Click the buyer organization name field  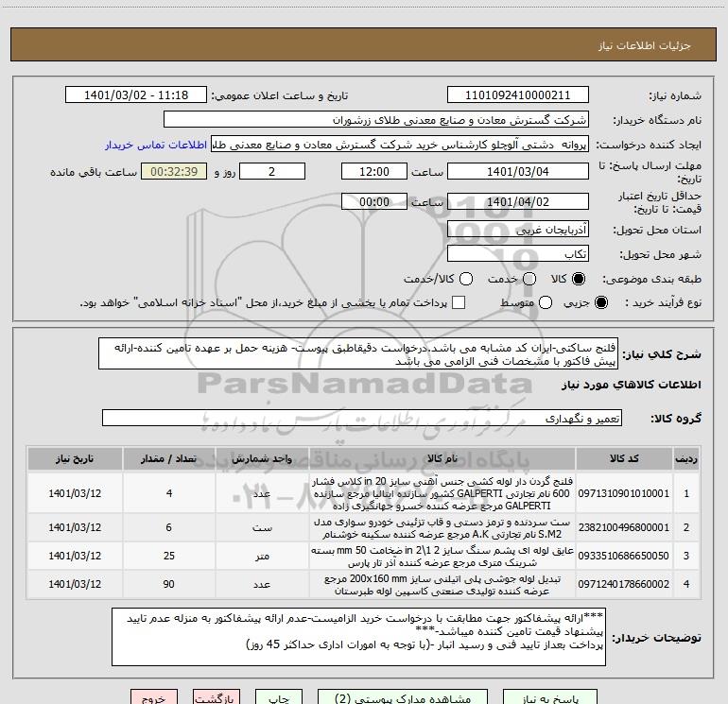[x=376, y=120]
